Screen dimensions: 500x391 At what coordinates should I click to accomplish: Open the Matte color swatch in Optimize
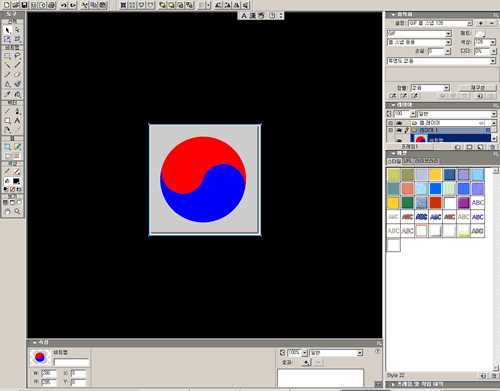pos(480,33)
